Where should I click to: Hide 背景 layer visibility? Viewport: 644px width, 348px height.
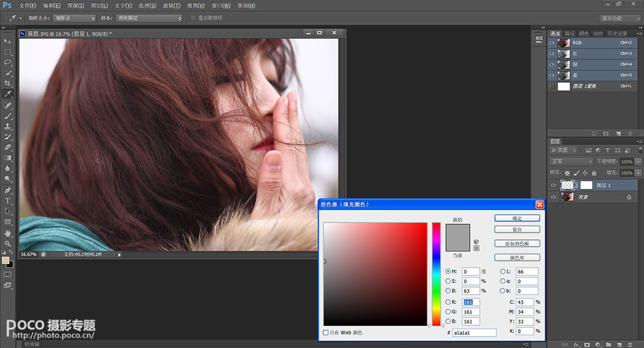553,197
